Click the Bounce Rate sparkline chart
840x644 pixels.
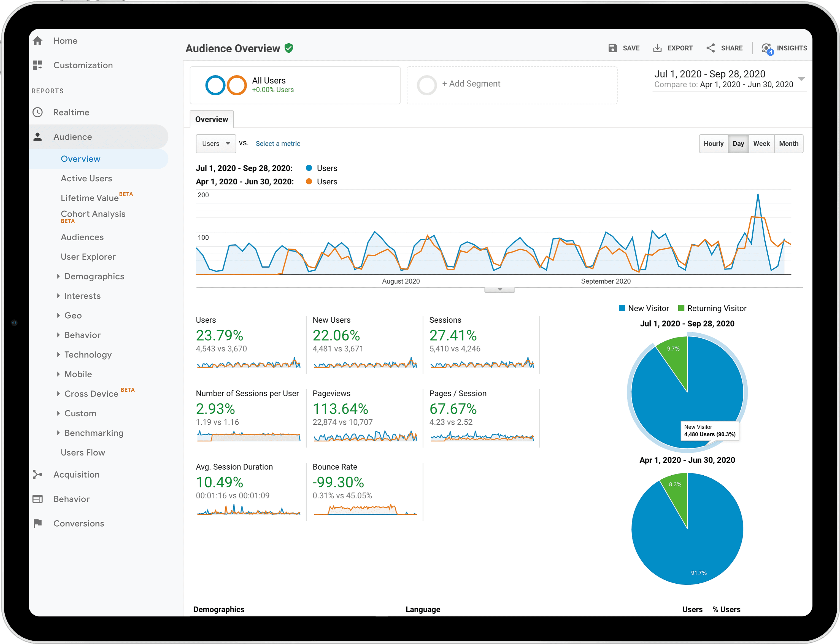(x=365, y=509)
